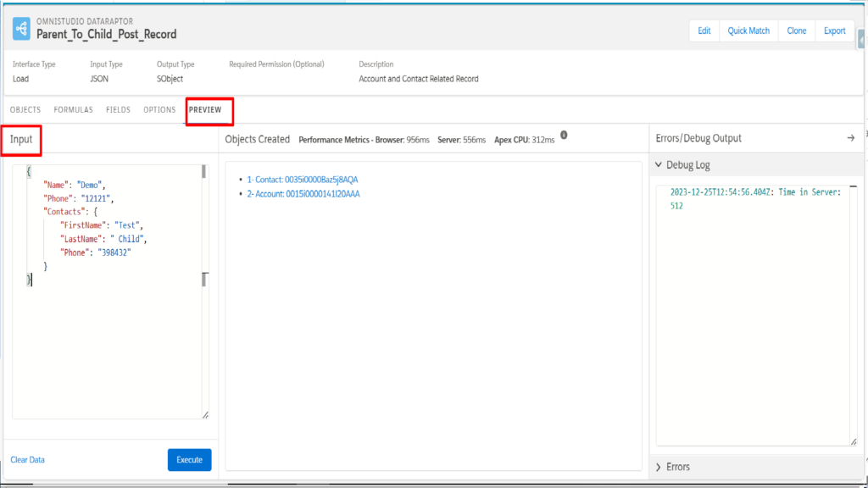Collapse the Errors/Debug Output panel arrow
This screenshot has height=488, width=868.
tap(851, 138)
